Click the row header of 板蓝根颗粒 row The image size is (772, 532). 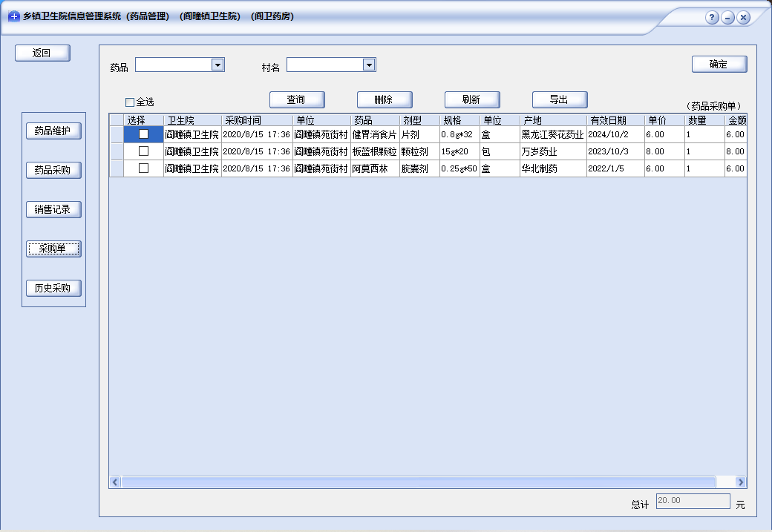117,151
